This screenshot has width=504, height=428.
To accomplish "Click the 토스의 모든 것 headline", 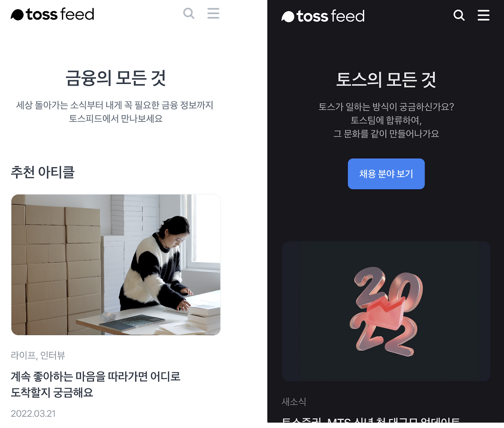I will tap(386, 79).
